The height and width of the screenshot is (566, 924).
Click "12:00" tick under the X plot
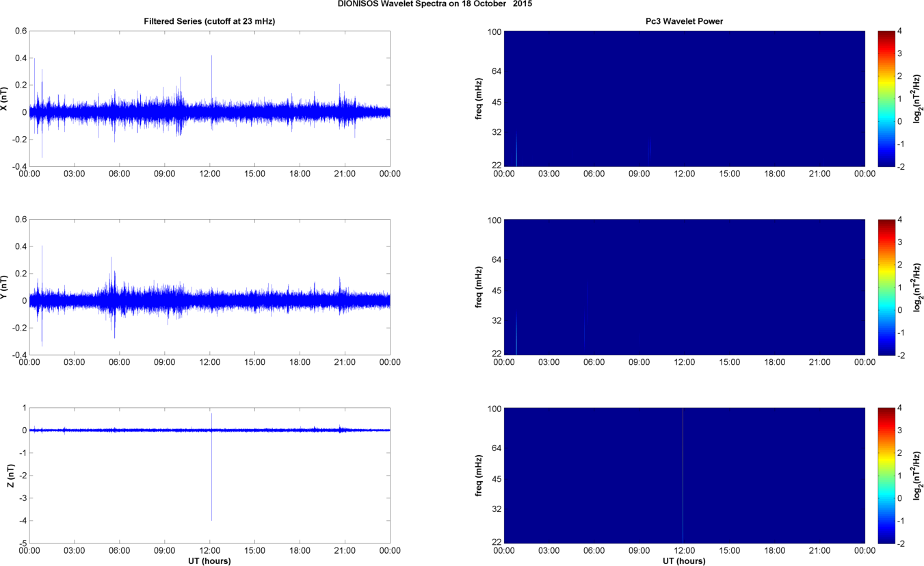(209, 174)
